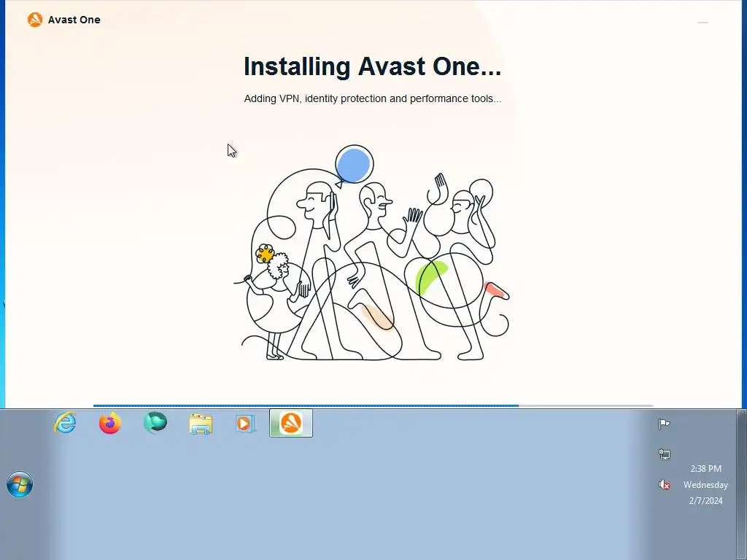Open Action Center flag tray icon
The image size is (747, 560).
click(x=664, y=424)
